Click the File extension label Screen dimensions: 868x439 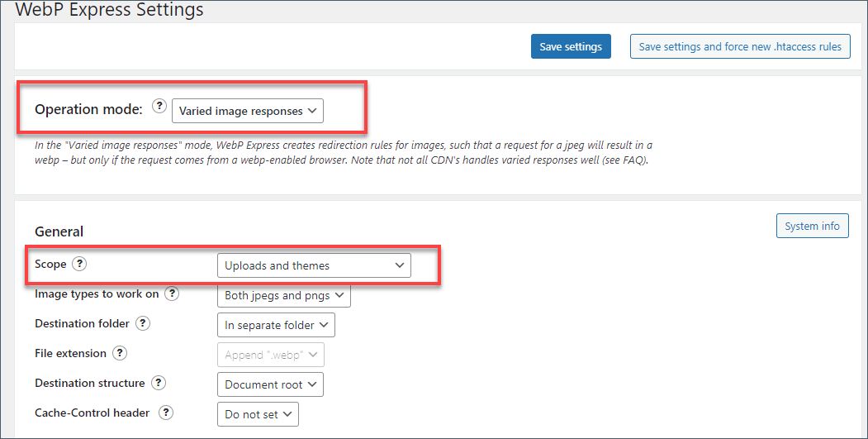[x=70, y=353]
